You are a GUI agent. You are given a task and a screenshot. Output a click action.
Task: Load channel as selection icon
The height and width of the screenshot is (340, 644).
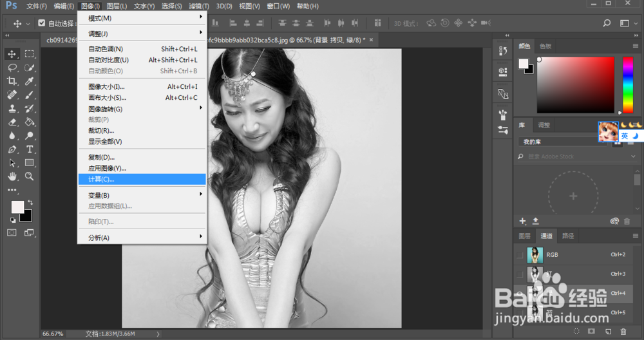pos(576,331)
